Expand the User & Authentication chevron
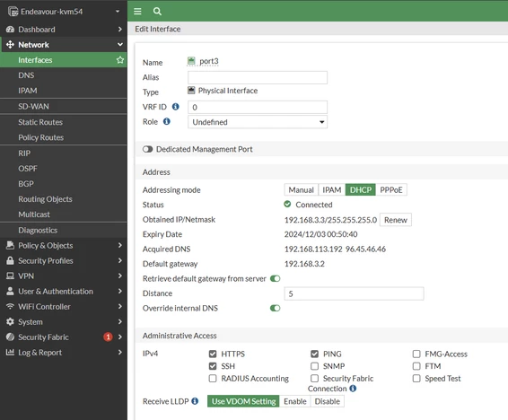Image resolution: width=508 pixels, height=420 pixels. 120,291
